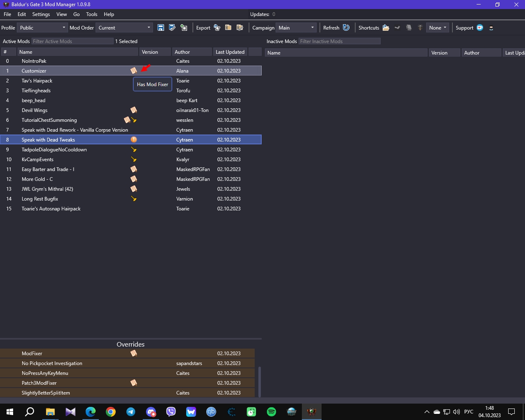This screenshot has height=420, width=525.
Task: Click the scroll icon on Patch3ModFixer override row
Action: [134, 383]
